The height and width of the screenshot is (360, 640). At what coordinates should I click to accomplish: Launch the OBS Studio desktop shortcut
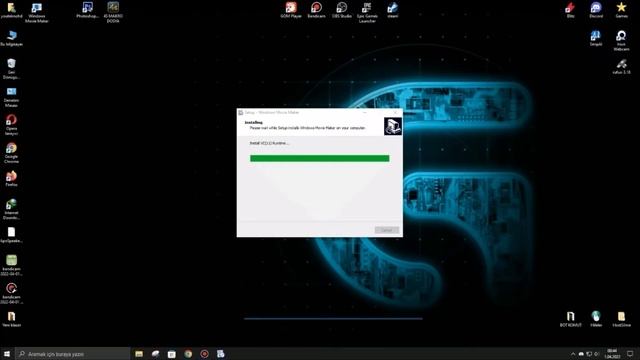click(x=342, y=10)
